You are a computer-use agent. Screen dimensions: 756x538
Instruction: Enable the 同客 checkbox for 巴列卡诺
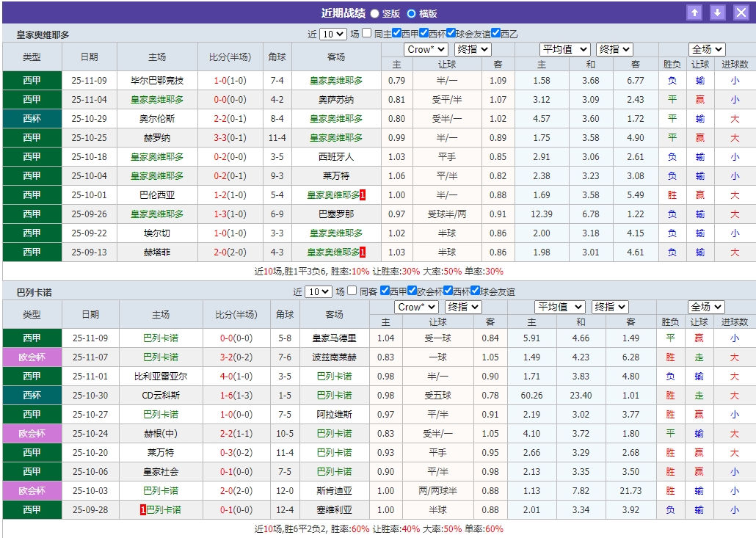coord(351,290)
